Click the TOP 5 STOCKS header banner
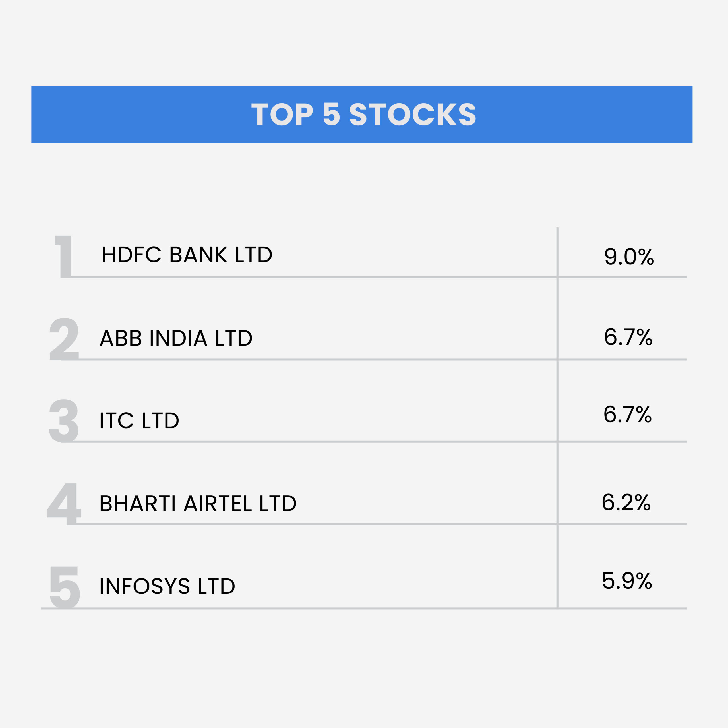The image size is (728, 728). pyautogui.click(x=362, y=114)
